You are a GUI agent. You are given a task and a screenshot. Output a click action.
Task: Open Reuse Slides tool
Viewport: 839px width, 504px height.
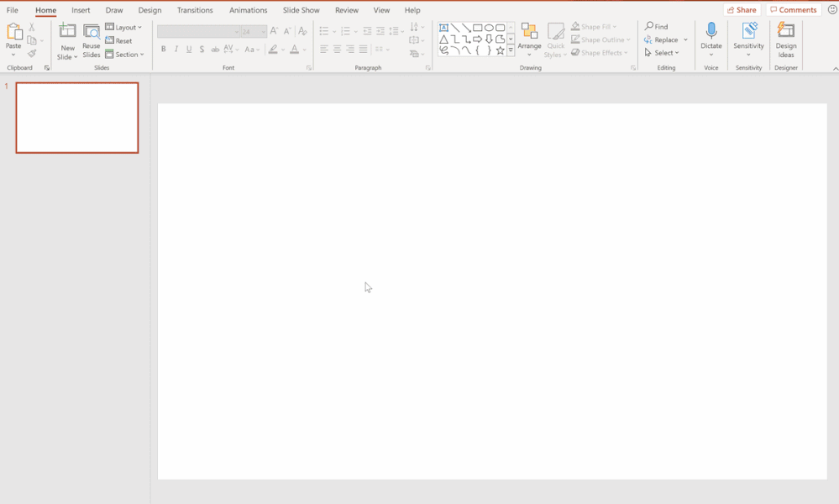tap(92, 41)
